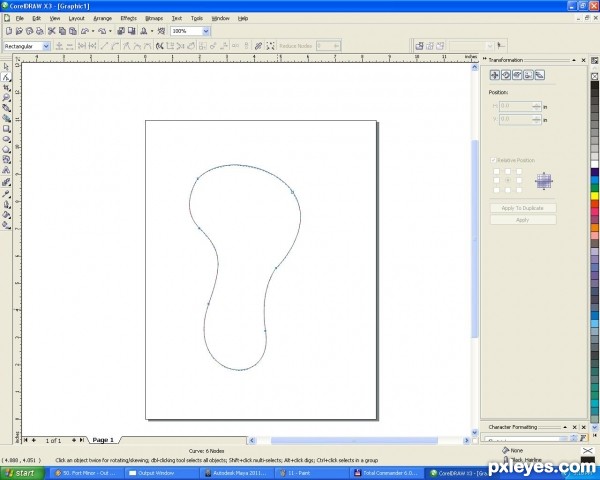Open the Total Commander taskbar button
Viewport: 600px width, 480px height.
(387, 473)
